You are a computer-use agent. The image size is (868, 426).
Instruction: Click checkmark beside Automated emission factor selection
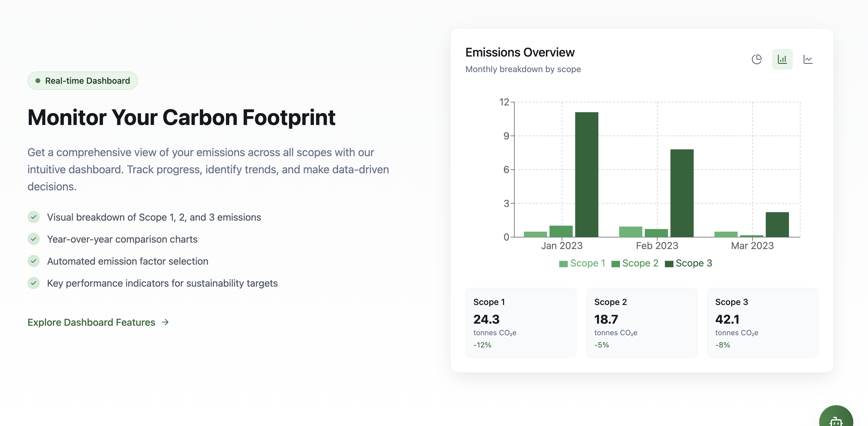(x=34, y=261)
